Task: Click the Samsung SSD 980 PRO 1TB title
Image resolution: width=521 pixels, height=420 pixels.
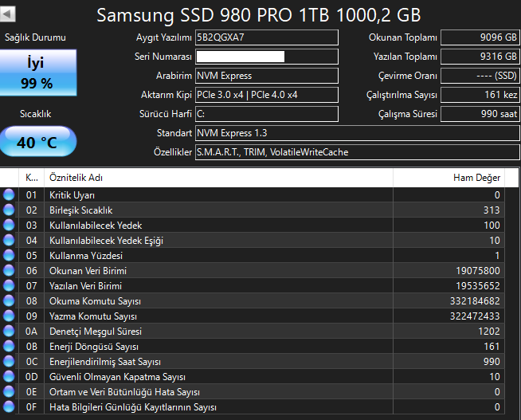Action: click(258, 15)
